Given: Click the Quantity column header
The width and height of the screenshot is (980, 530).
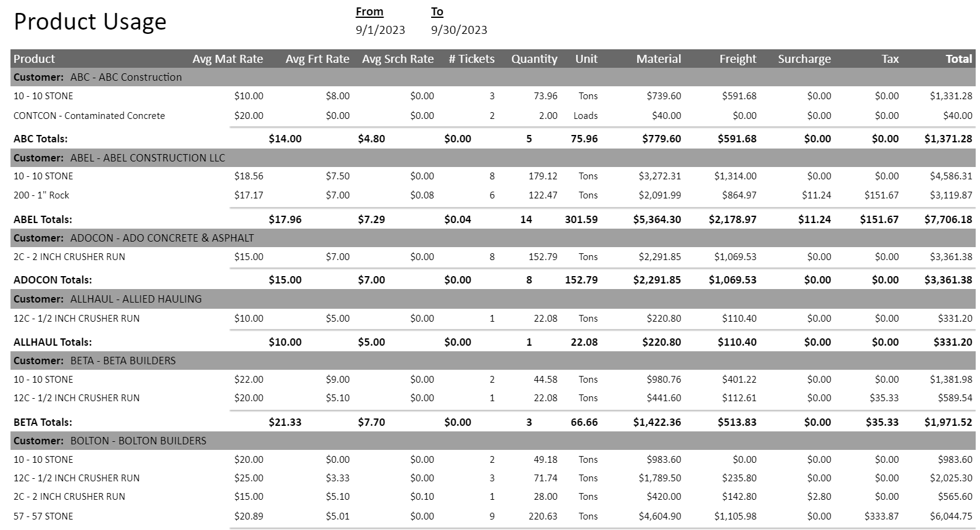Looking at the screenshot, I should (x=534, y=59).
